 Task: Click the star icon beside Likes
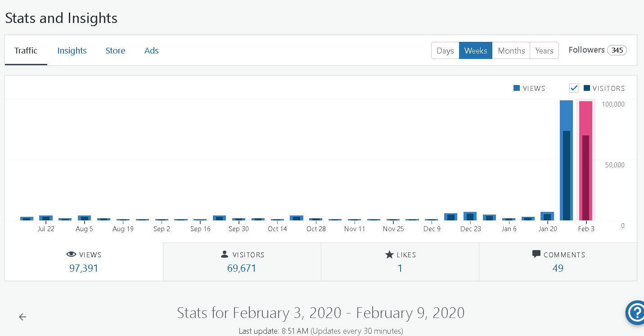click(389, 255)
